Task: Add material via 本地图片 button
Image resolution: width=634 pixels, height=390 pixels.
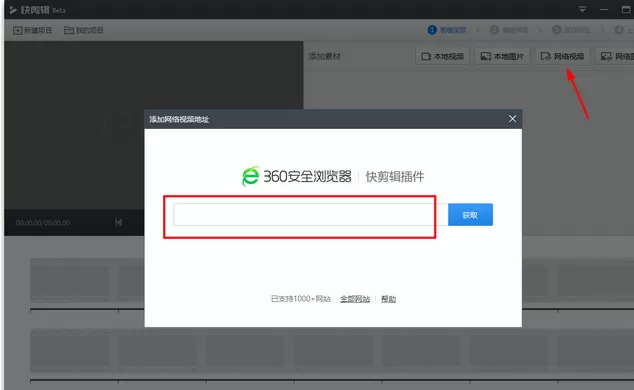Action: [x=502, y=56]
